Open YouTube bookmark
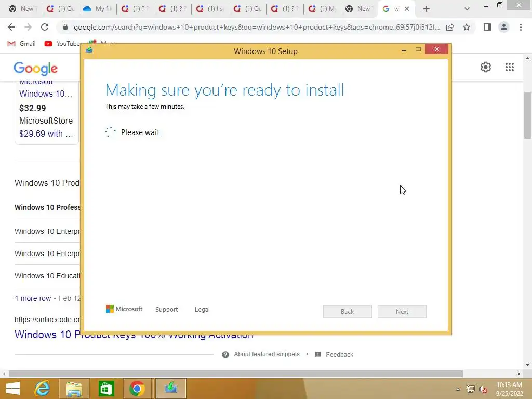This screenshot has height=399, width=532. [x=62, y=44]
